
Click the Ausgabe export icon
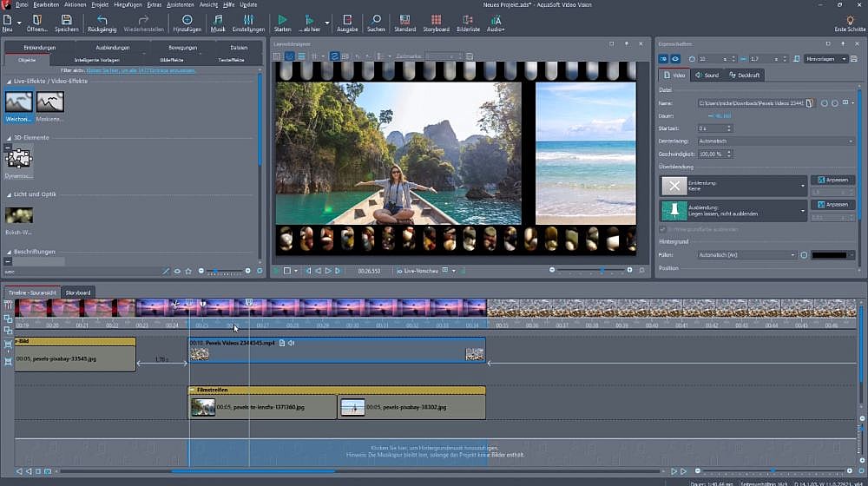pos(347,19)
